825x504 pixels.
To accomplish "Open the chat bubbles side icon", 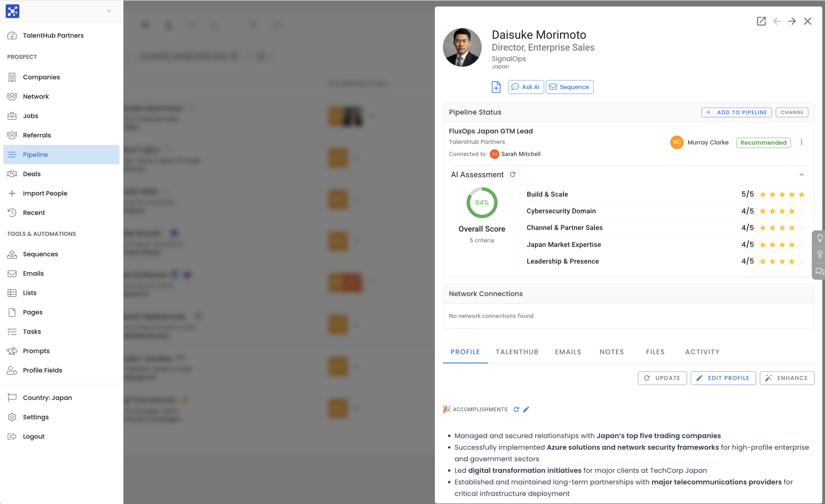I will tap(820, 271).
